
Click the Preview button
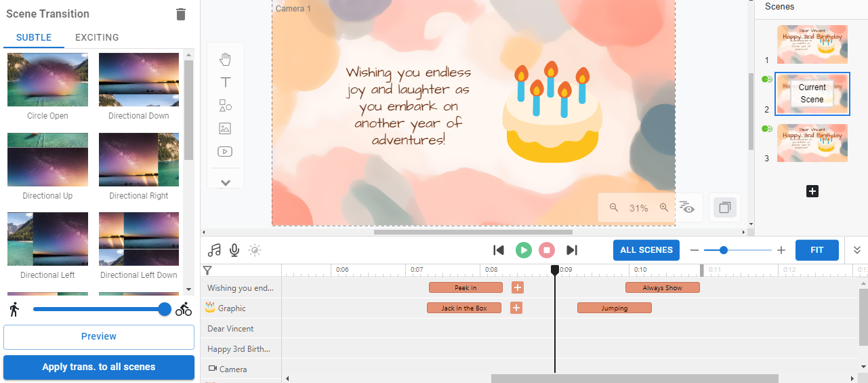click(98, 336)
